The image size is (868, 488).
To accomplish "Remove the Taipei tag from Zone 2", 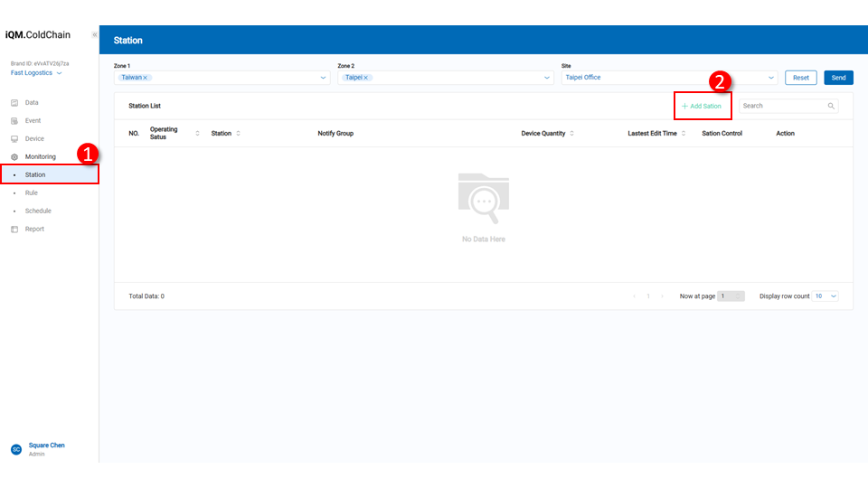I will [x=366, y=78].
